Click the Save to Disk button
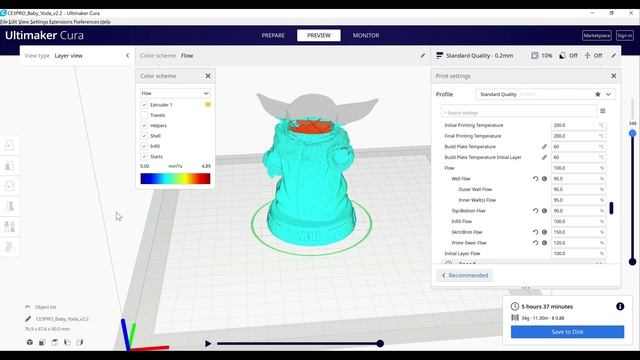This screenshot has height=360, width=640. [567, 332]
